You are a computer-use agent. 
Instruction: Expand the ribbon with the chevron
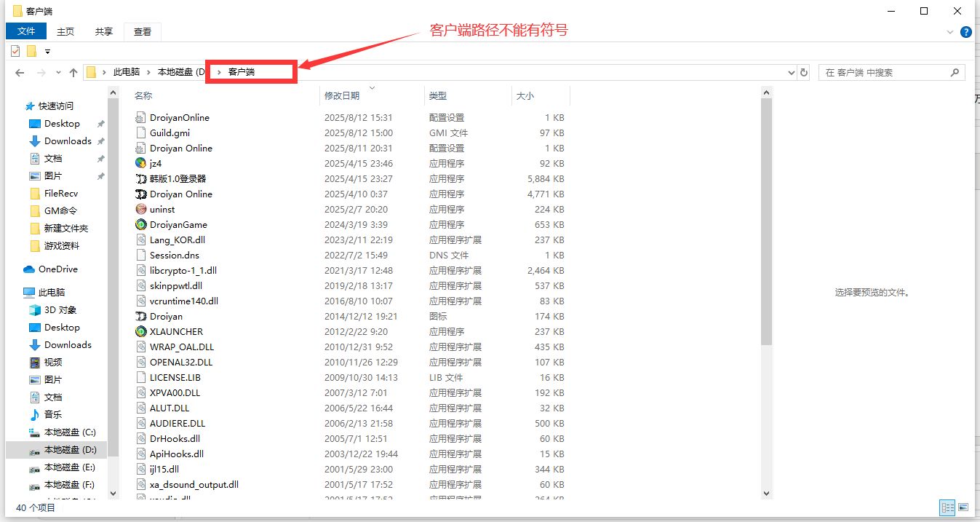(950, 32)
